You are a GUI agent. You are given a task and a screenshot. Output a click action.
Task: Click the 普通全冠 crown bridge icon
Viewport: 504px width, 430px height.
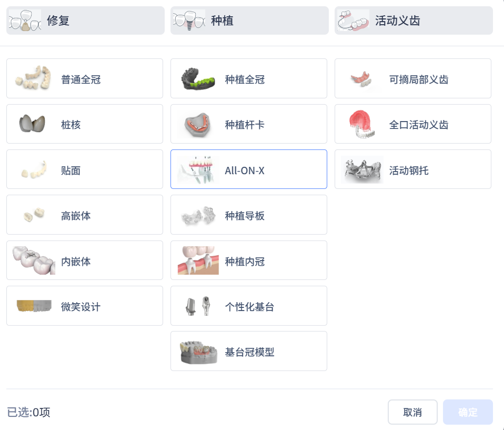(34, 78)
